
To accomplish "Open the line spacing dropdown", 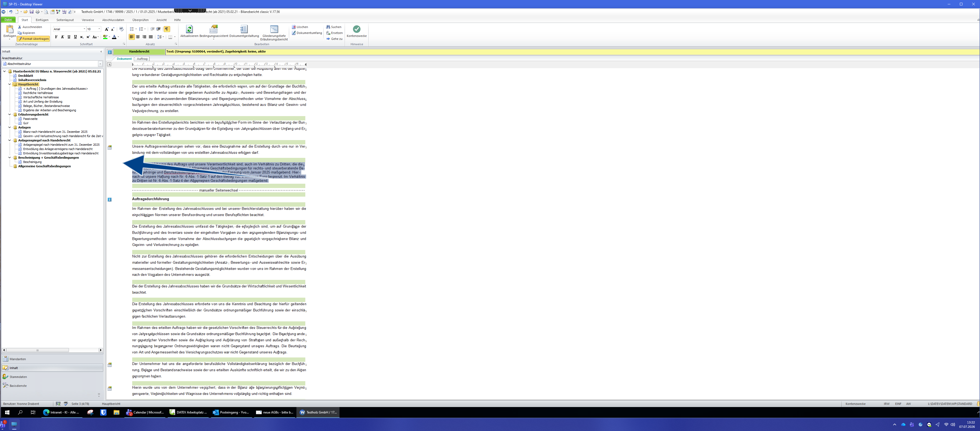I will (x=161, y=37).
